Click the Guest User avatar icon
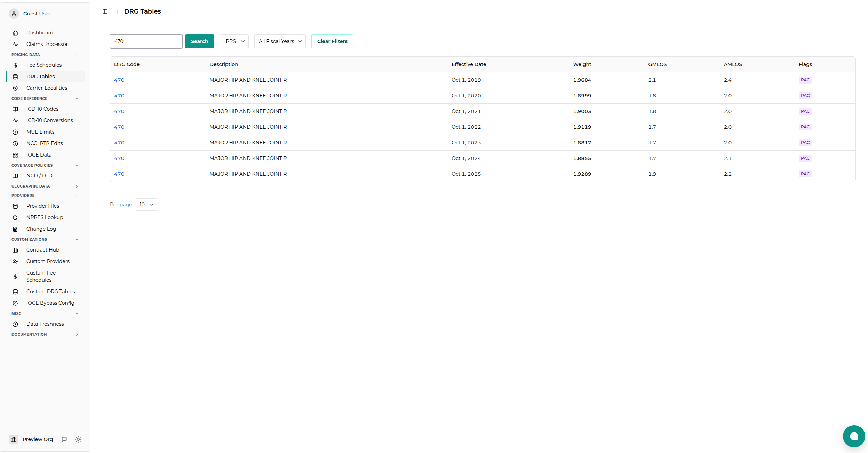 [x=14, y=14]
